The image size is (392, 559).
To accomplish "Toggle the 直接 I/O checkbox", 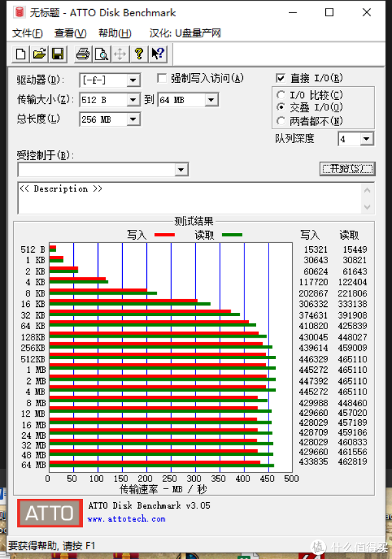I will click(x=281, y=78).
